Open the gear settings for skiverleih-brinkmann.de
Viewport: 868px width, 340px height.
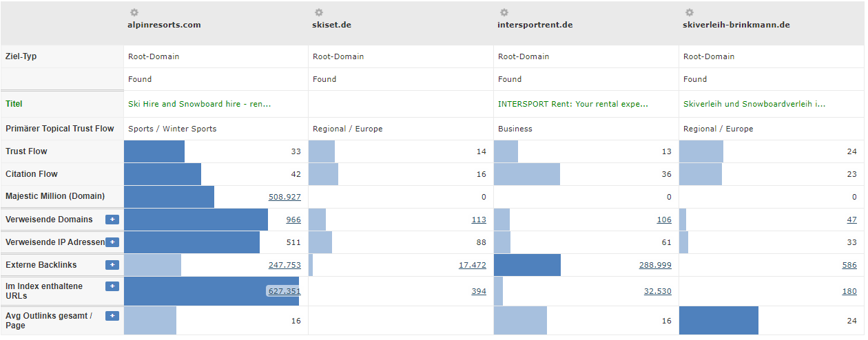point(690,12)
